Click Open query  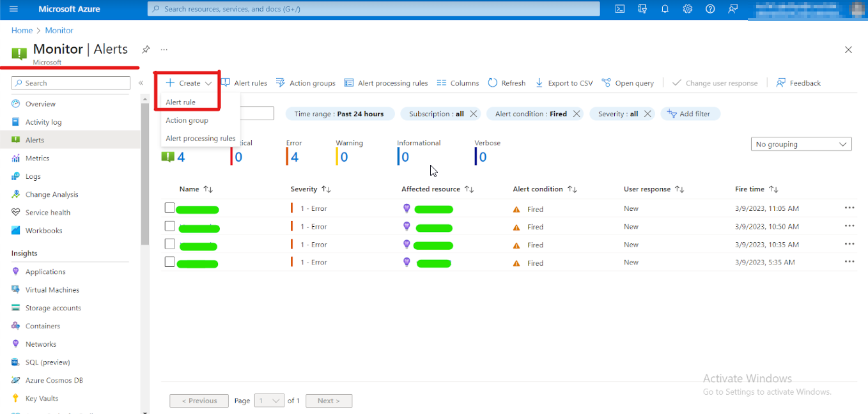point(628,83)
